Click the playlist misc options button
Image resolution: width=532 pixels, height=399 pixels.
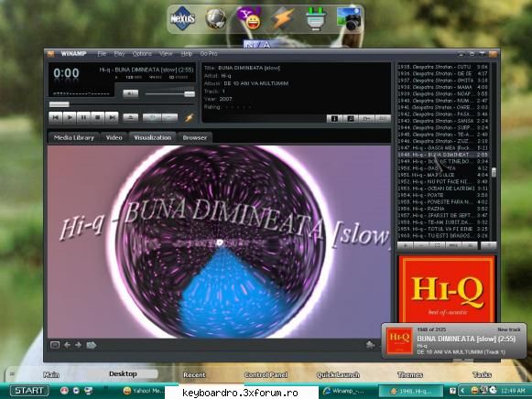pos(454,245)
